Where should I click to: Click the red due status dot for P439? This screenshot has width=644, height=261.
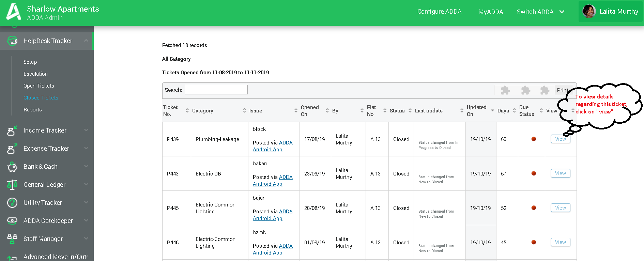click(x=534, y=139)
